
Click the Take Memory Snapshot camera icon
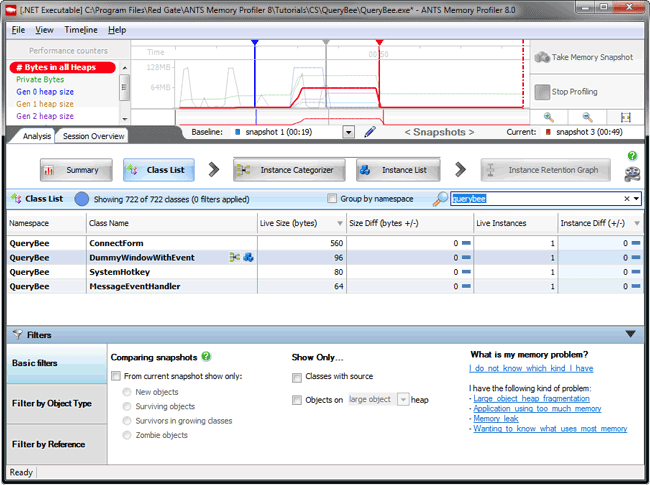coord(541,58)
